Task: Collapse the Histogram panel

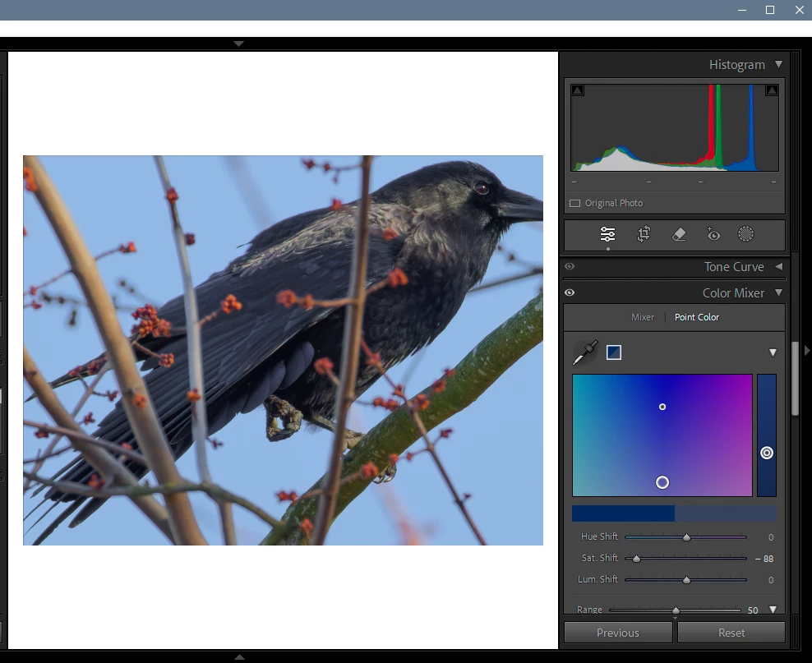Action: pyautogui.click(x=779, y=64)
